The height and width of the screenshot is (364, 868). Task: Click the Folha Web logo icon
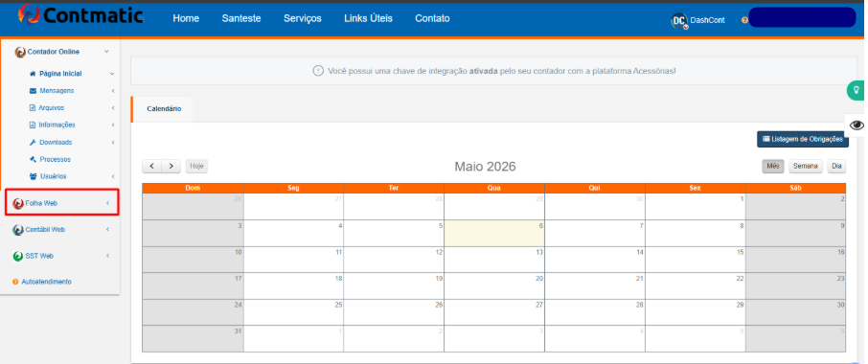(x=17, y=204)
